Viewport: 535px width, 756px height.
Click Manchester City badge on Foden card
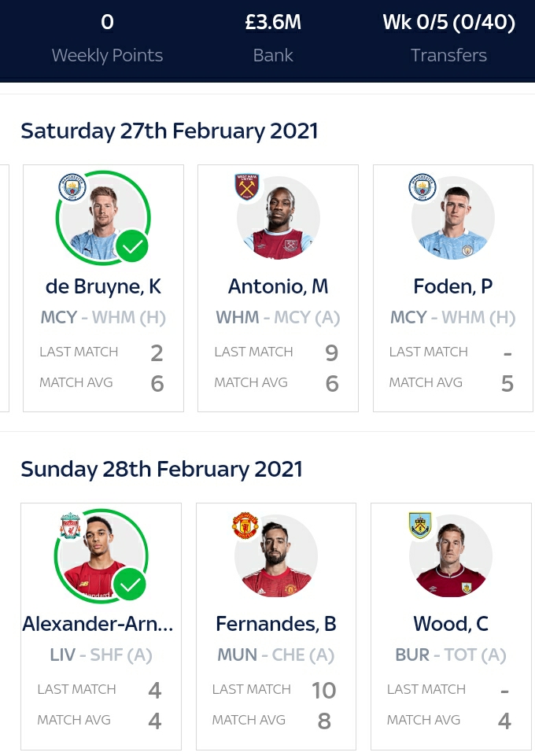click(422, 188)
